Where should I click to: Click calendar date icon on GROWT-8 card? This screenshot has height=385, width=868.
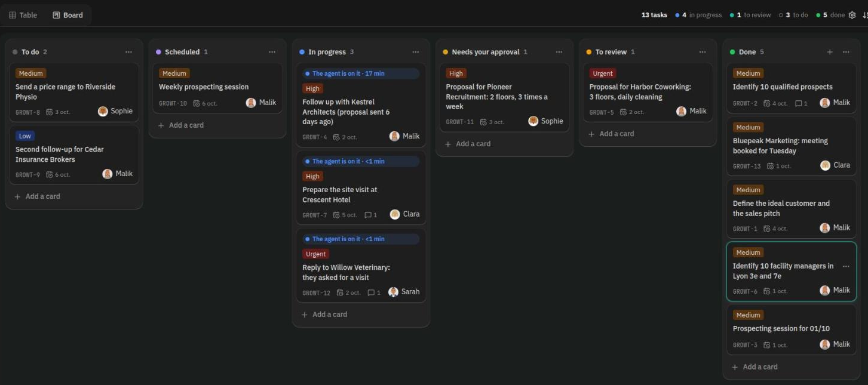pos(50,112)
